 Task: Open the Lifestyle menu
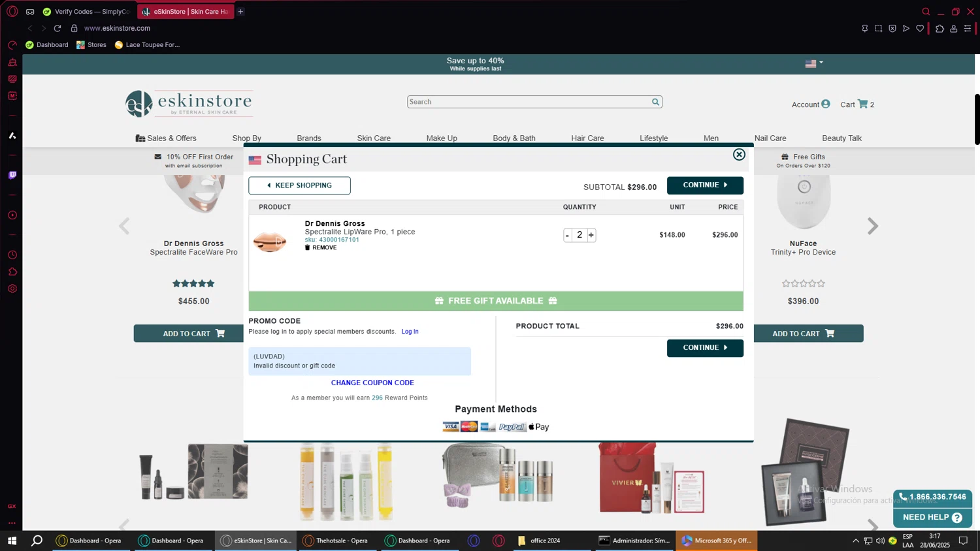[653, 138]
